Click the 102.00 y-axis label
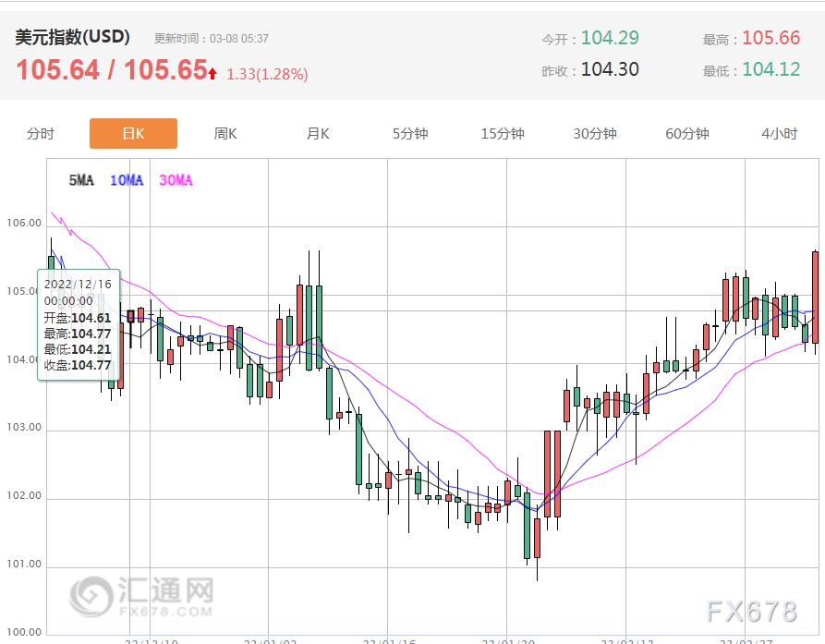825x644 pixels. coord(24,495)
